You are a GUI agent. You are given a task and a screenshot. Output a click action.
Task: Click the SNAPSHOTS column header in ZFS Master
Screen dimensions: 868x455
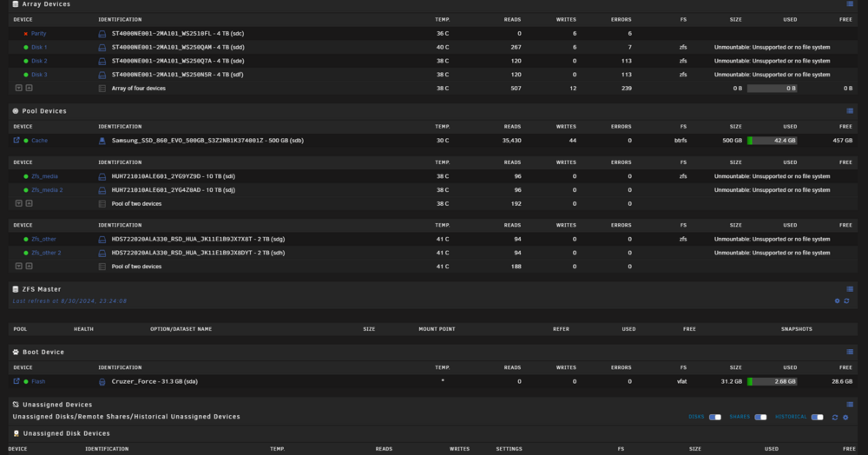click(797, 329)
